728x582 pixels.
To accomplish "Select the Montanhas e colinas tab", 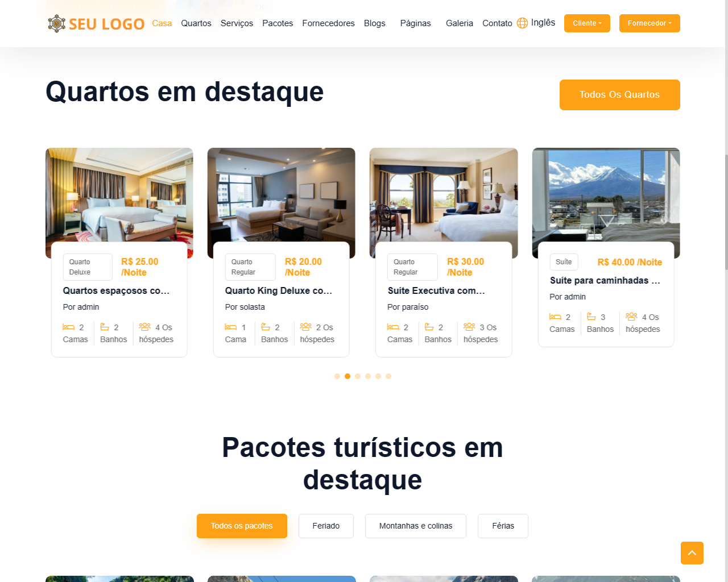I will 416,526.
